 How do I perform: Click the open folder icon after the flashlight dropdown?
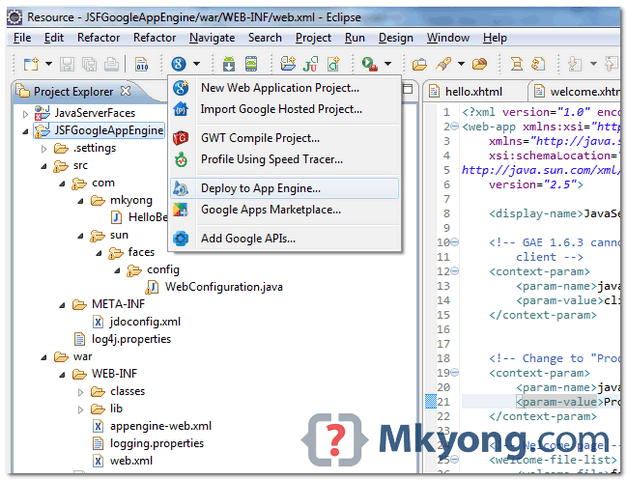479,64
